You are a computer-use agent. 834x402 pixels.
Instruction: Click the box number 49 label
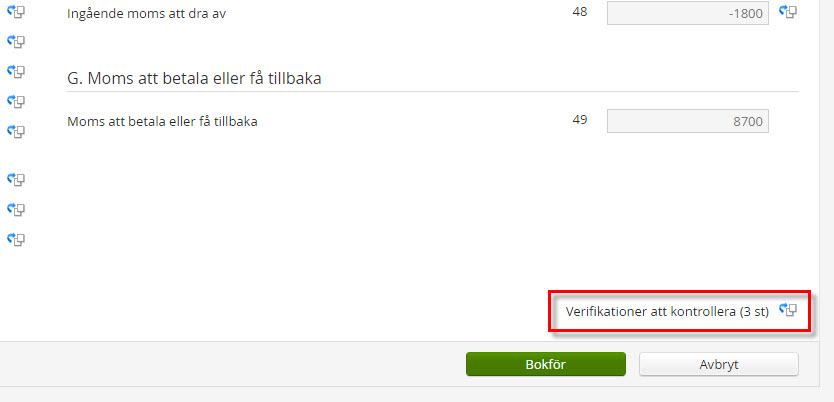tap(580, 120)
